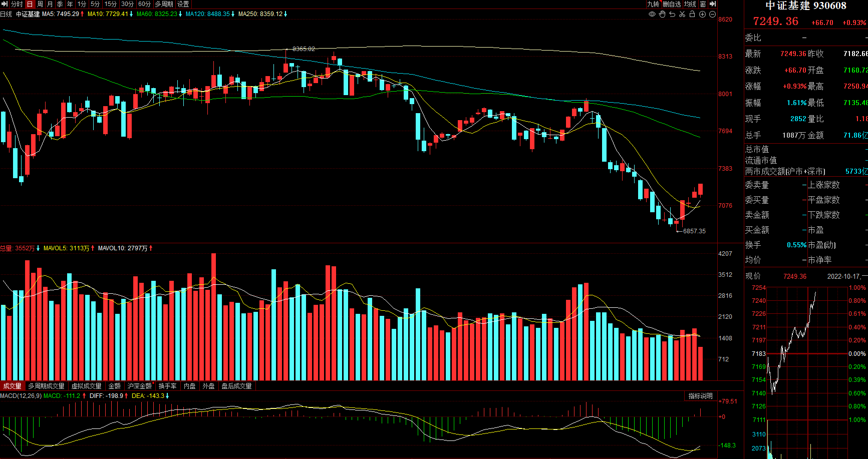
Task: Click the MACD(12,26,9) indicator title
Action: point(21,396)
